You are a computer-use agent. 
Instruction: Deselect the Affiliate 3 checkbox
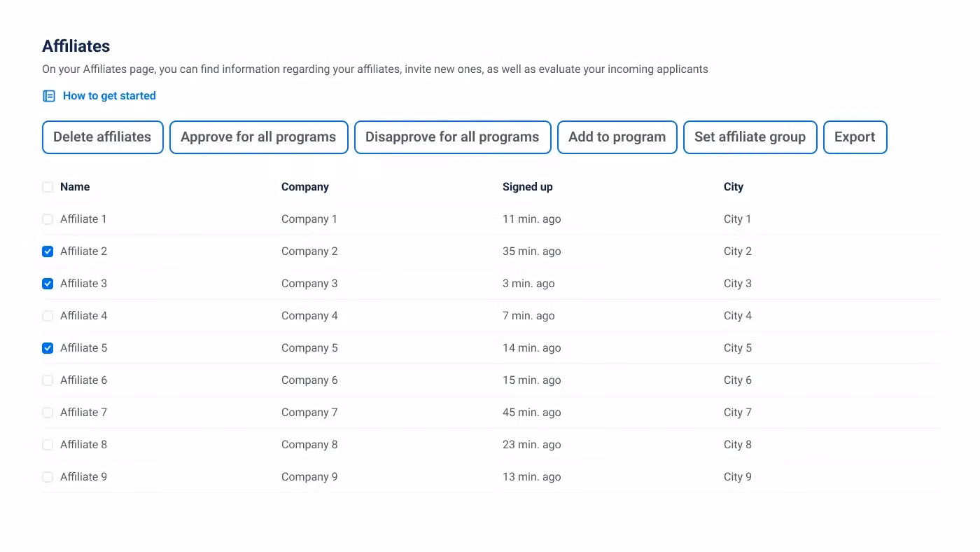[48, 284]
